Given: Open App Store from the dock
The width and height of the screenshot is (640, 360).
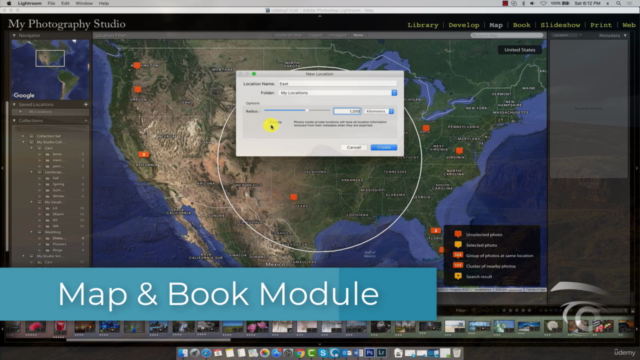Looking at the screenshot, I should (x=276, y=353).
